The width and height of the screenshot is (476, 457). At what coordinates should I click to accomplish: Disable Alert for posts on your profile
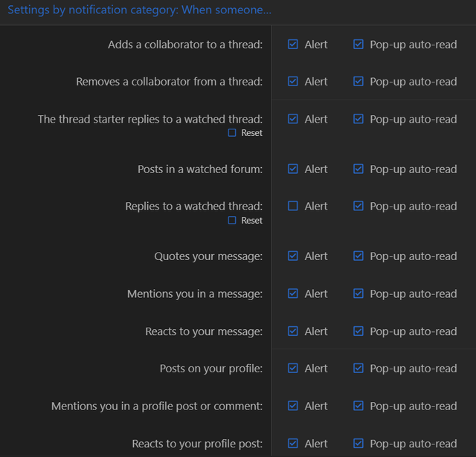tap(293, 369)
